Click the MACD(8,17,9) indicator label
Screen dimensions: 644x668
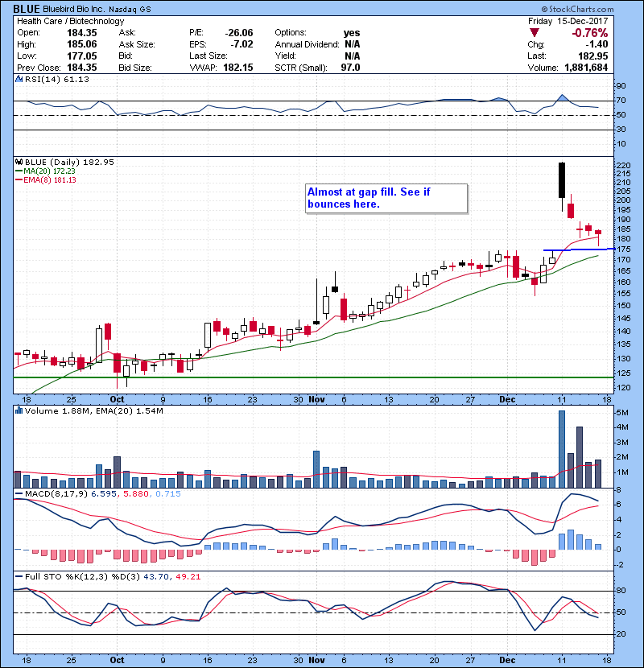click(x=56, y=494)
